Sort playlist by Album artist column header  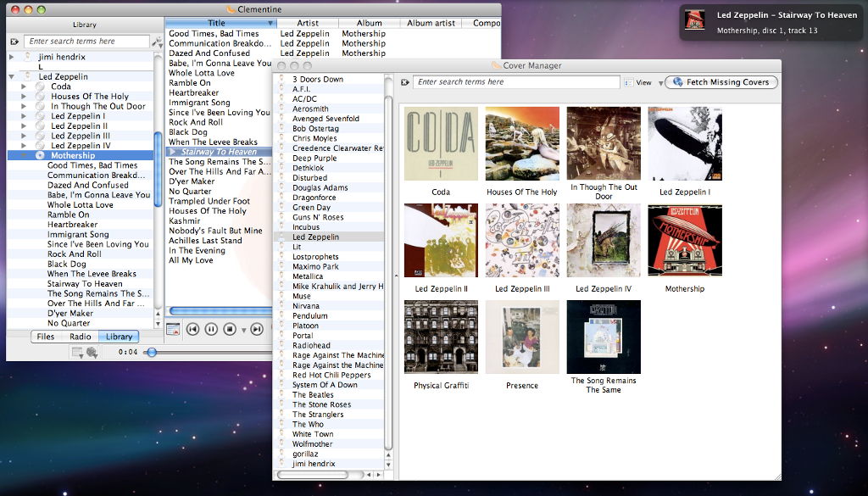point(431,23)
